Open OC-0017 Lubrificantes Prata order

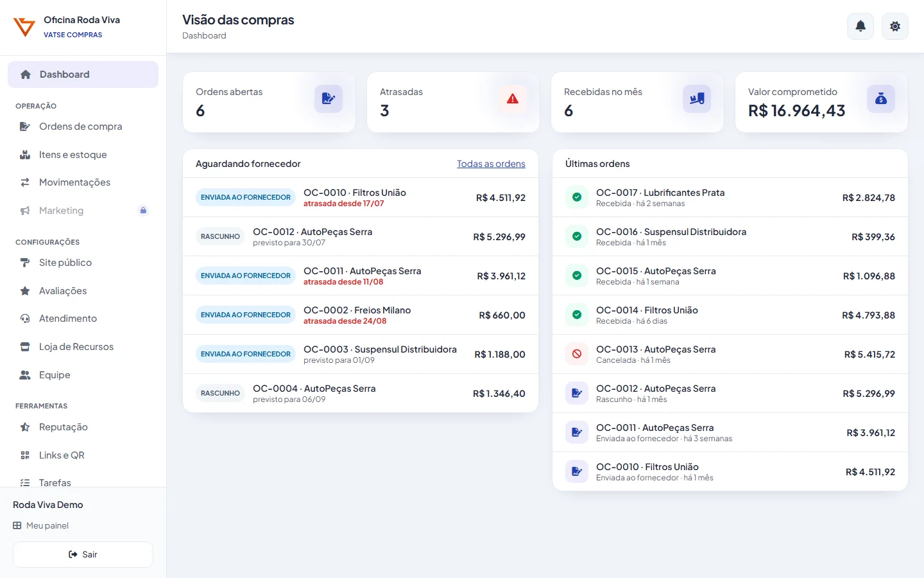click(730, 197)
